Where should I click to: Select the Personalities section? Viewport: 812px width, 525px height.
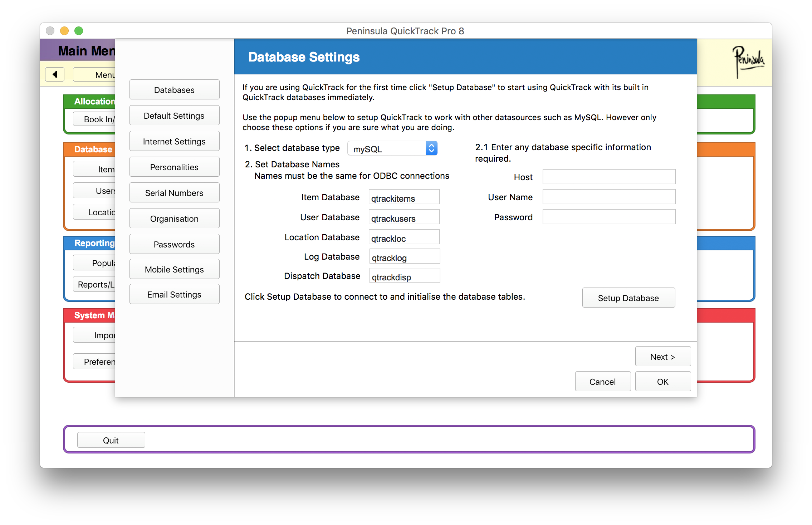(174, 167)
